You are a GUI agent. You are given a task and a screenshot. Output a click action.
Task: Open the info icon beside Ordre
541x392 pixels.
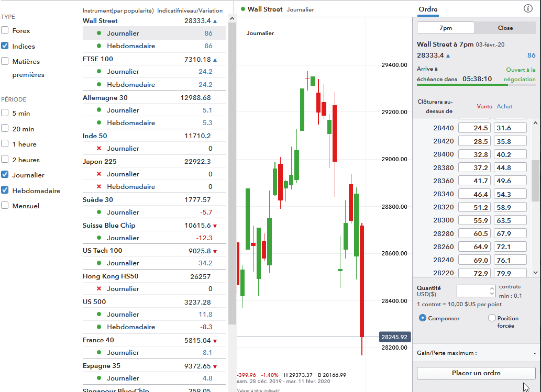[x=528, y=8]
